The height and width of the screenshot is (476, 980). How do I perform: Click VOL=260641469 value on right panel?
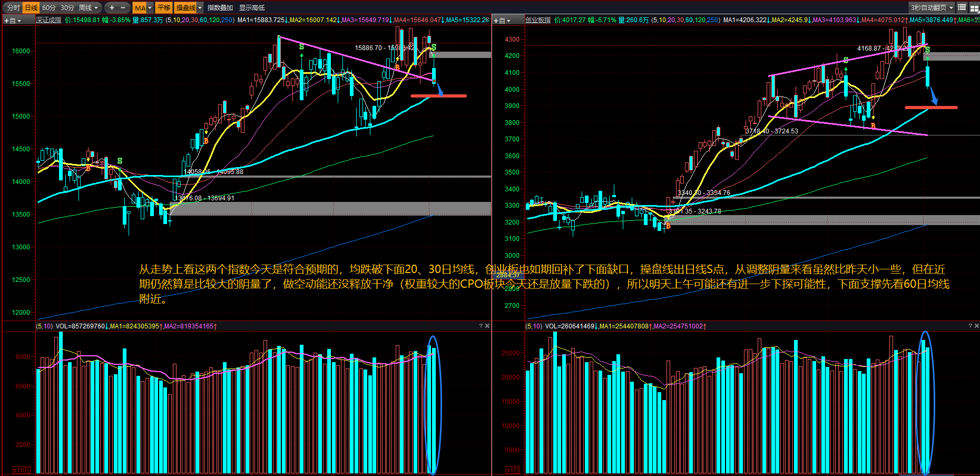[x=570, y=326]
